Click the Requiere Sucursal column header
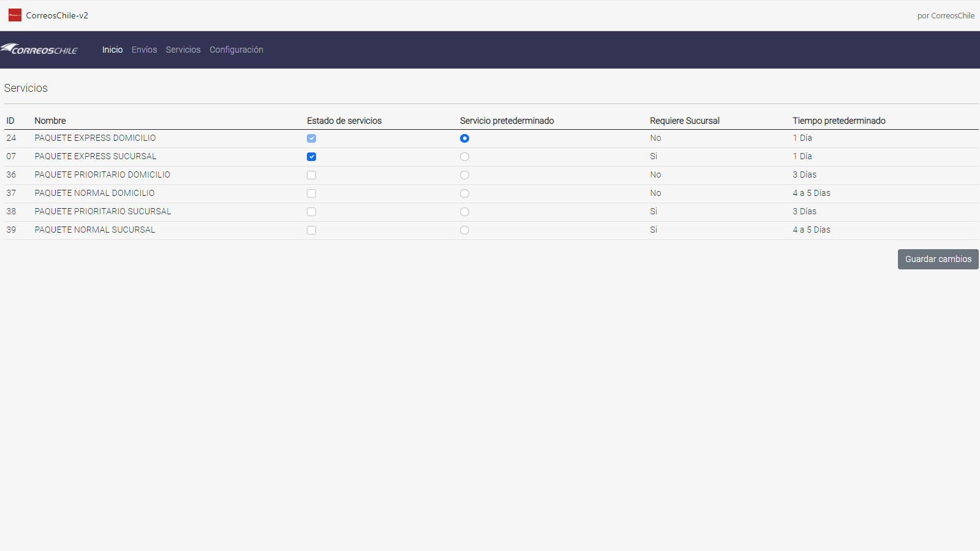The image size is (980, 551). click(685, 121)
